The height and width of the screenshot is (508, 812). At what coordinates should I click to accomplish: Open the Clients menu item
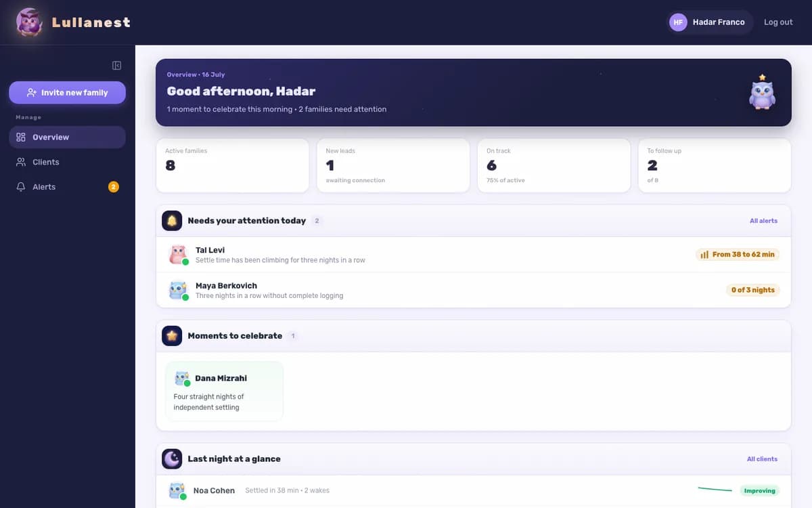click(67, 162)
